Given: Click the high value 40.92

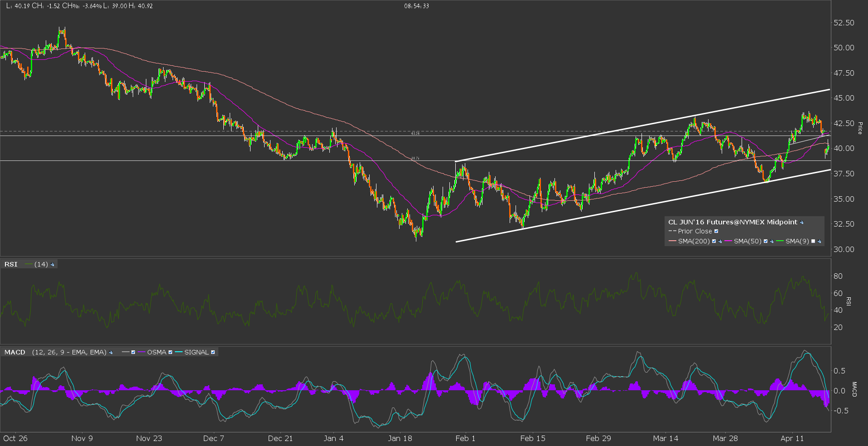Looking at the screenshot, I should (145, 6).
